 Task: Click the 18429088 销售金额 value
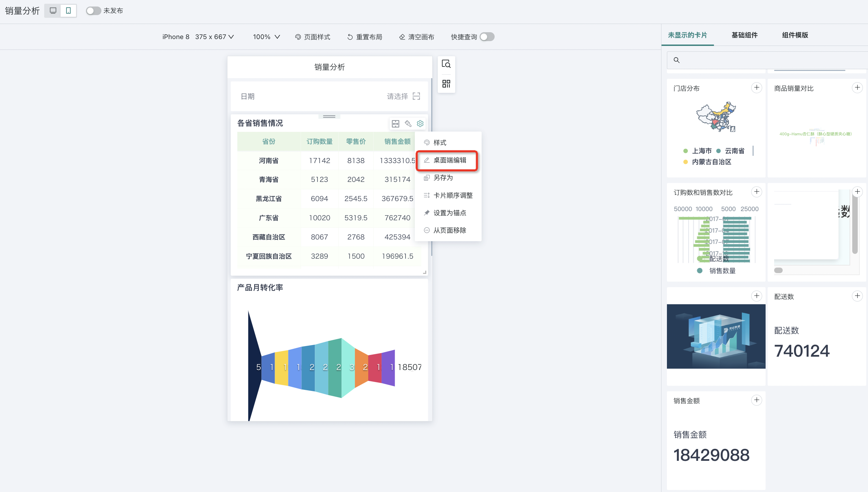click(x=711, y=455)
